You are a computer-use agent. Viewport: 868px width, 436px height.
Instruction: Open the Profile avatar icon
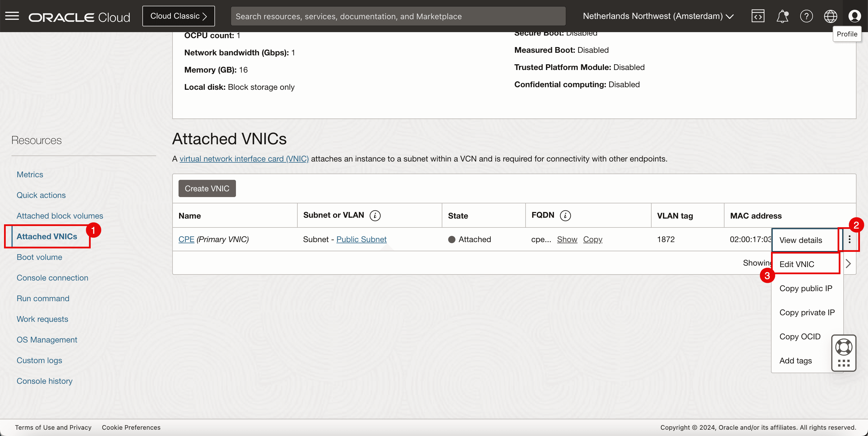click(x=854, y=16)
